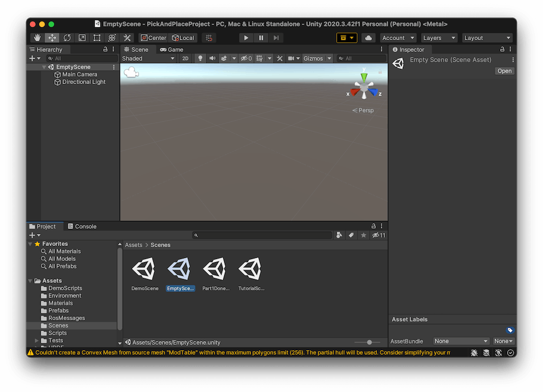The image size is (543, 392).
Task: Toggle grid snapping icon in toolbar
Action: click(x=209, y=38)
